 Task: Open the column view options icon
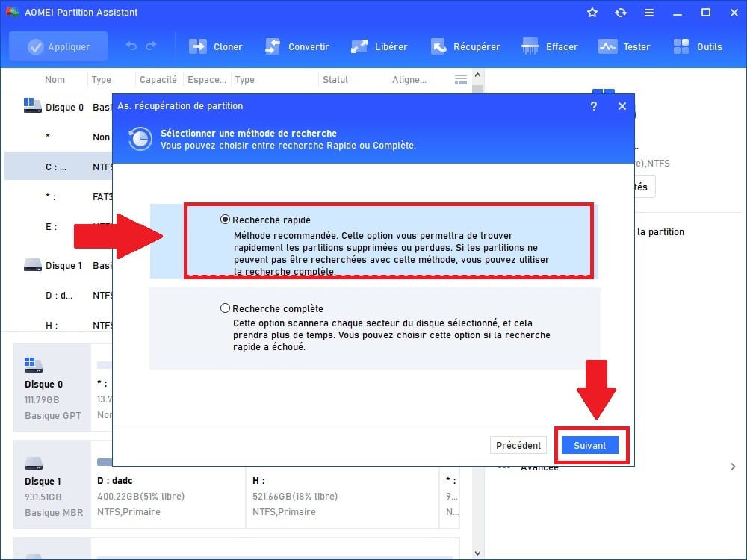click(461, 80)
